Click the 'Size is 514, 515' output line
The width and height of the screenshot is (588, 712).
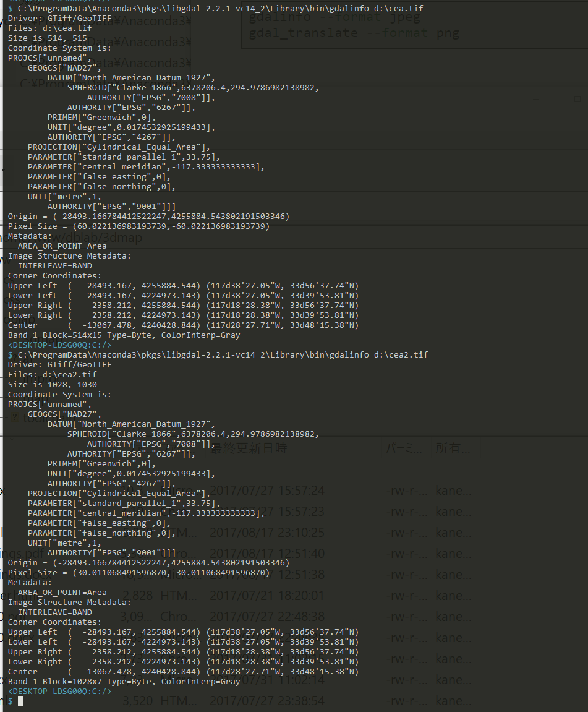(x=47, y=38)
